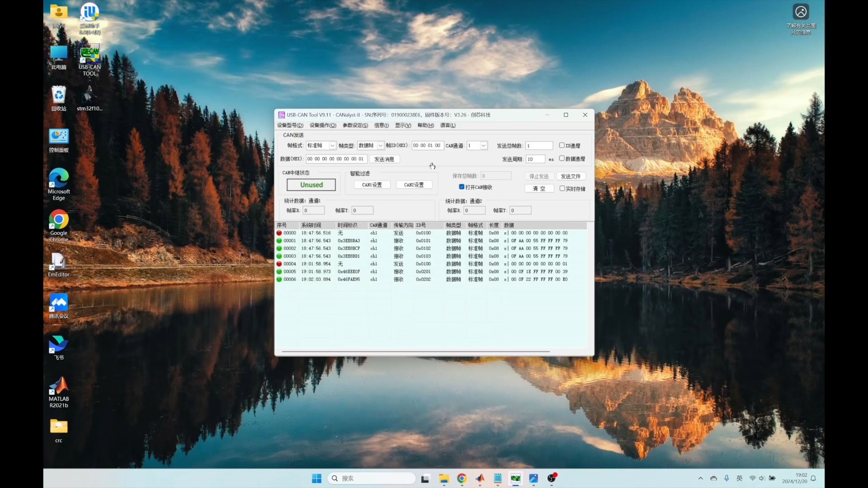
Task: Expand the 帧类型 dropdown
Action: click(380, 145)
